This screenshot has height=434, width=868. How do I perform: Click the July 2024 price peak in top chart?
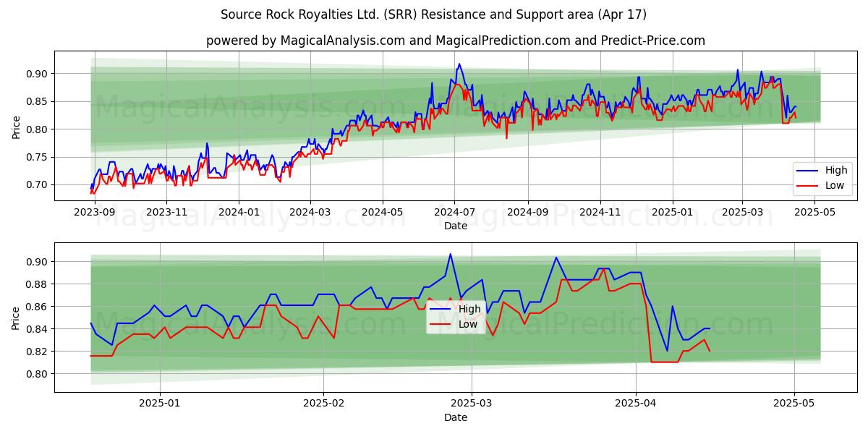click(x=459, y=64)
